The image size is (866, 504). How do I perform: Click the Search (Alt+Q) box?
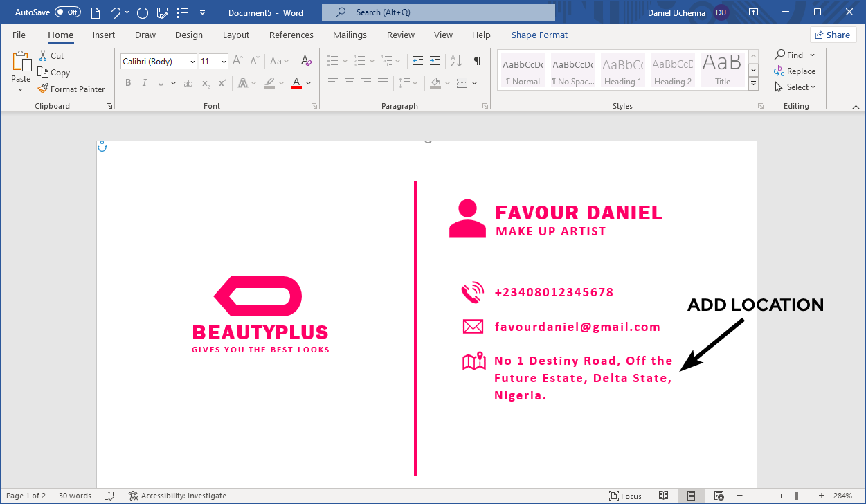coord(437,12)
